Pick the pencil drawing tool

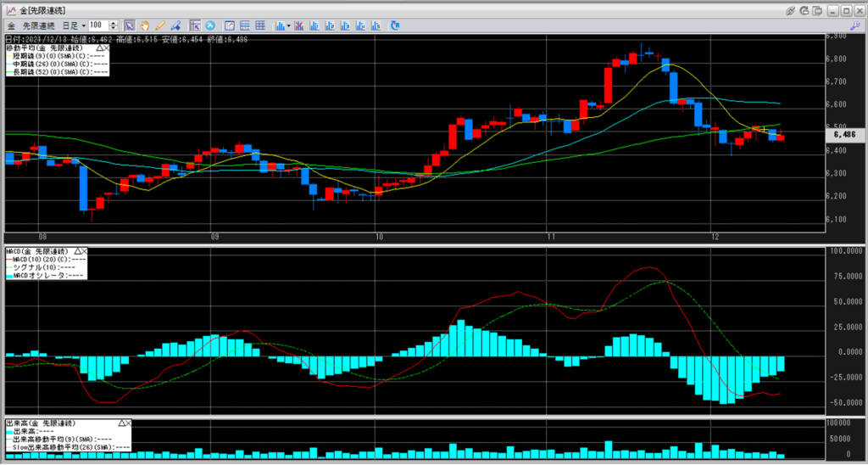[160, 25]
